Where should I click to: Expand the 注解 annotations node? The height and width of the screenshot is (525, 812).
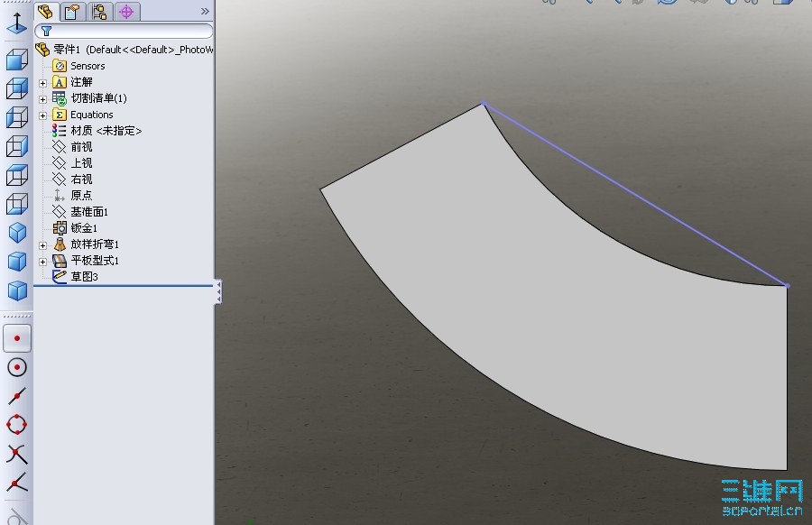(43, 83)
